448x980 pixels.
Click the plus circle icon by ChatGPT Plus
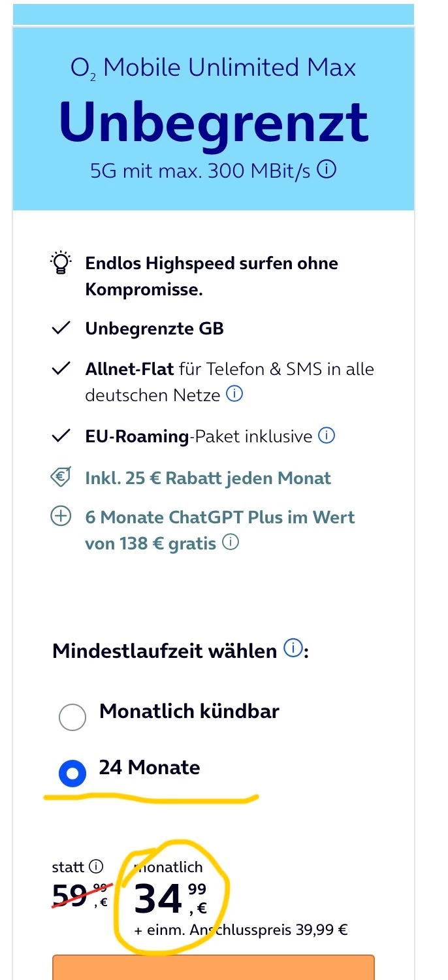61,517
